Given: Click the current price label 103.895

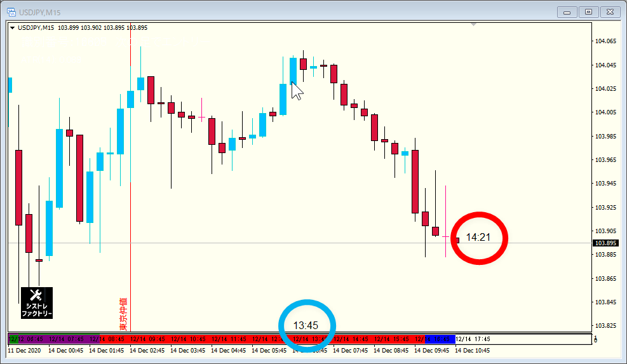Looking at the screenshot, I should (x=605, y=243).
